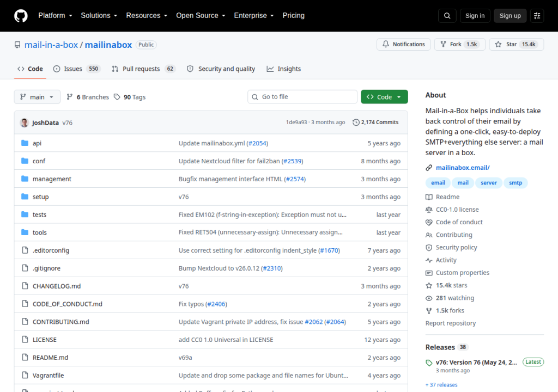
Task: Open the CODE_OF_CONDUCT.md file
Action: tap(67, 304)
